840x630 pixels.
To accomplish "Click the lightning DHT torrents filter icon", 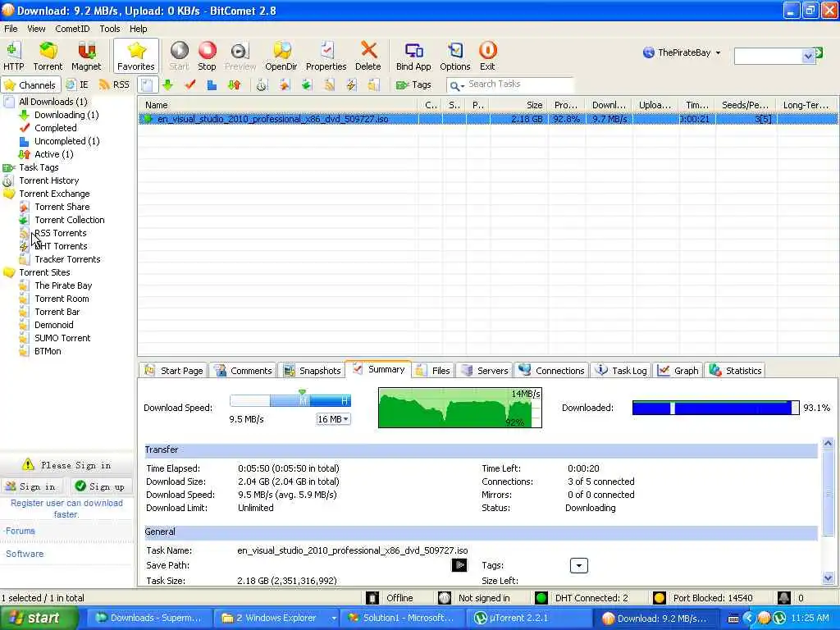I will click(351, 84).
